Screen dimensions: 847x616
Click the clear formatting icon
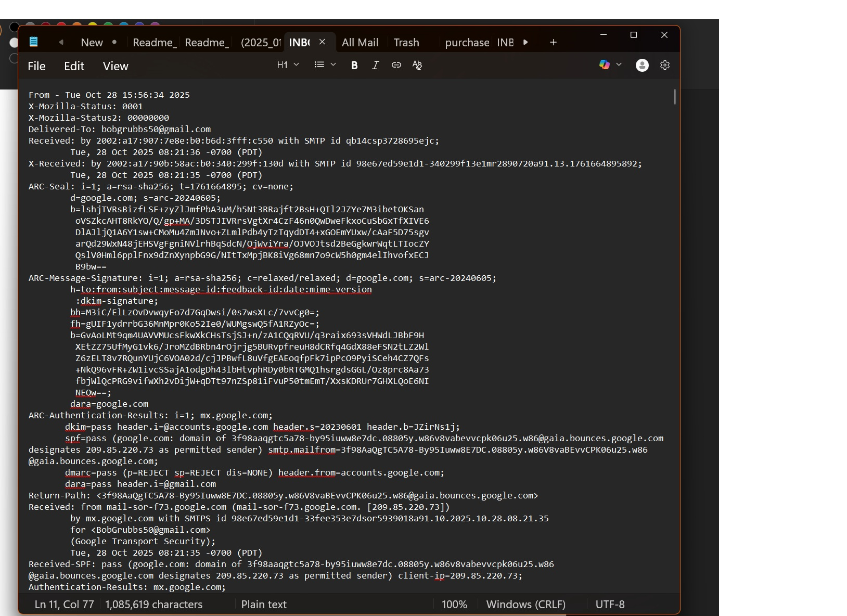click(417, 65)
